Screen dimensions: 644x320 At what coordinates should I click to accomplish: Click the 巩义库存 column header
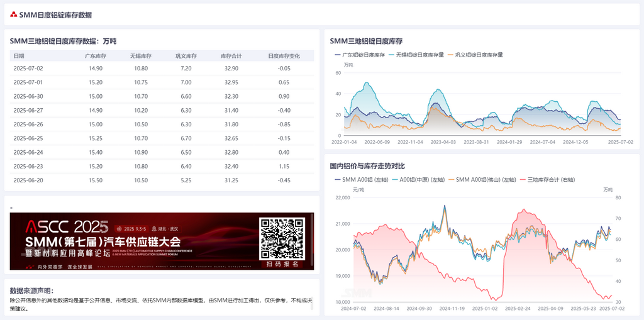click(x=186, y=56)
